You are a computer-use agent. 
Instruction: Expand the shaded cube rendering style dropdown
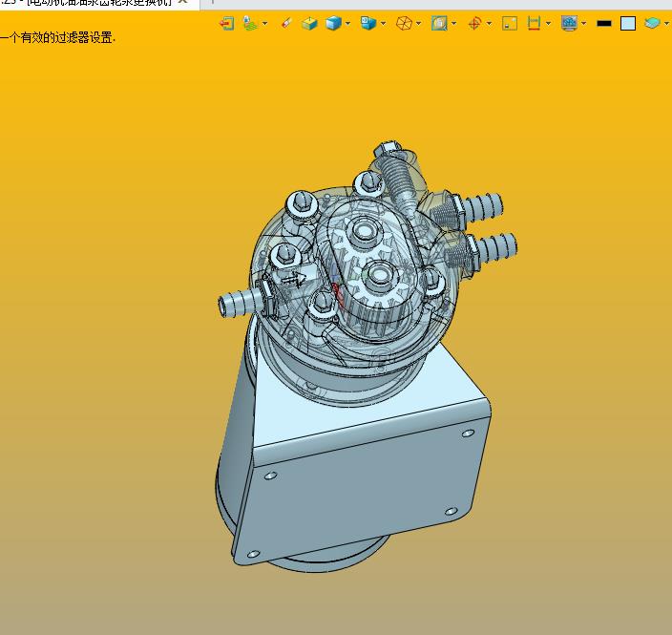click(347, 23)
